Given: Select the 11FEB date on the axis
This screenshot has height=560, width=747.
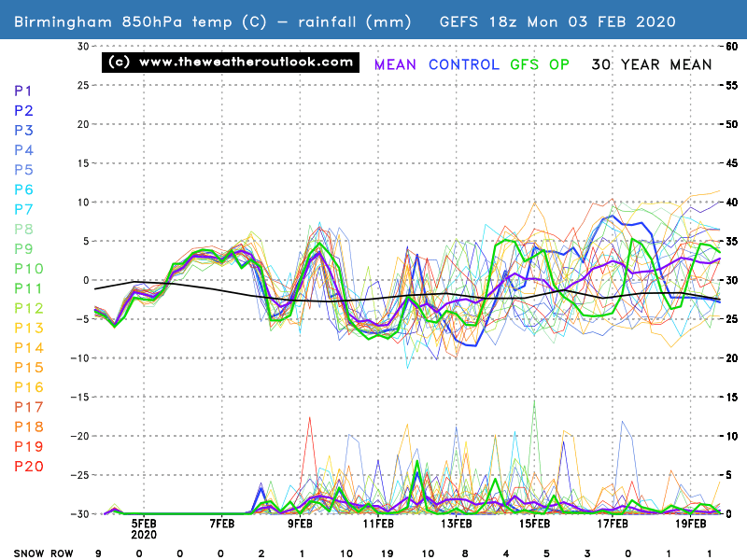Looking at the screenshot, I should tap(377, 525).
